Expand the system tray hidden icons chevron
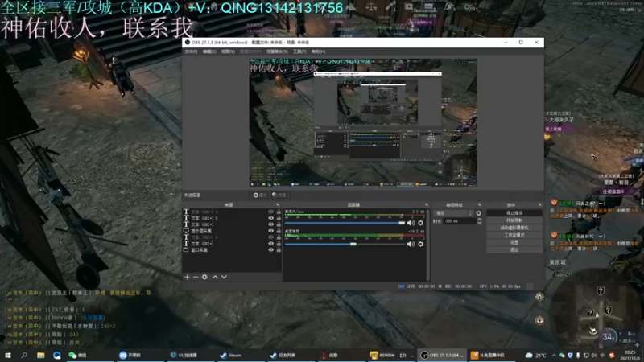Image resolution: width=644 pixels, height=362 pixels. (x=554, y=355)
